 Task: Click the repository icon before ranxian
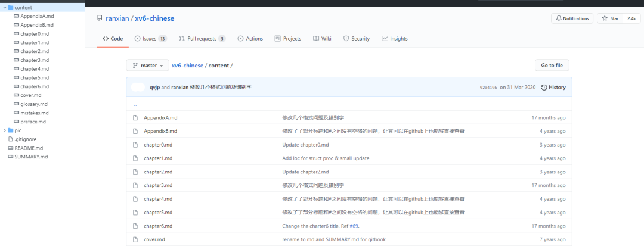(x=100, y=18)
